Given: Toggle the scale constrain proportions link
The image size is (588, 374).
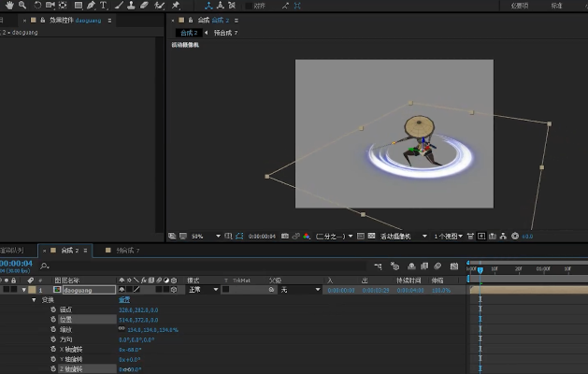Looking at the screenshot, I should coord(122,328).
